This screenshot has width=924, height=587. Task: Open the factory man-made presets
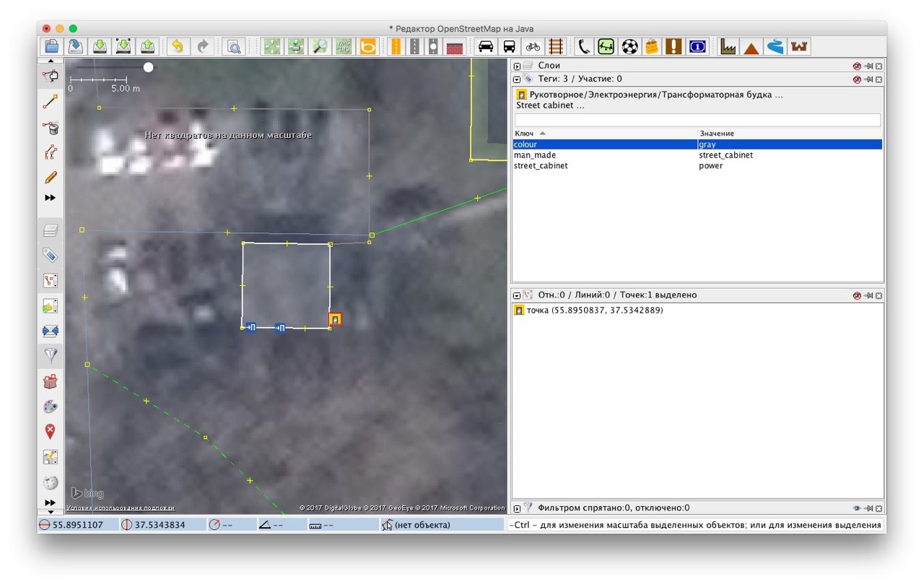point(728,46)
